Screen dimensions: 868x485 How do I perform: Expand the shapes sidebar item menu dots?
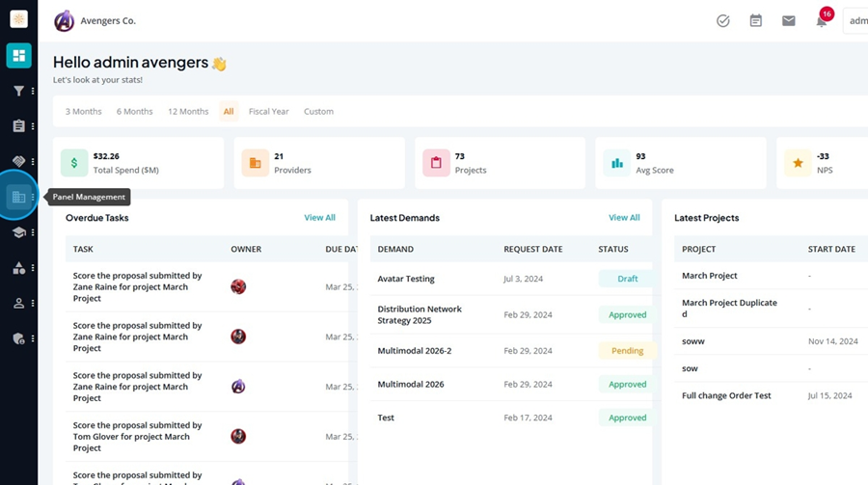33,268
